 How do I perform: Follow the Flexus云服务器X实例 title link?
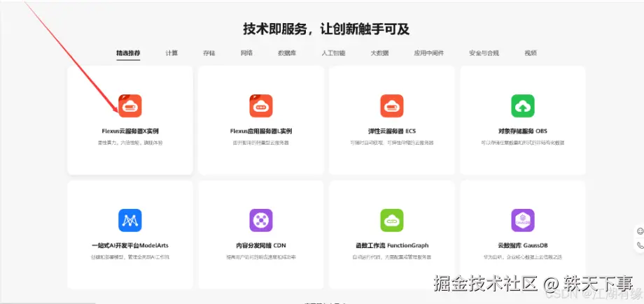pyautogui.click(x=130, y=131)
